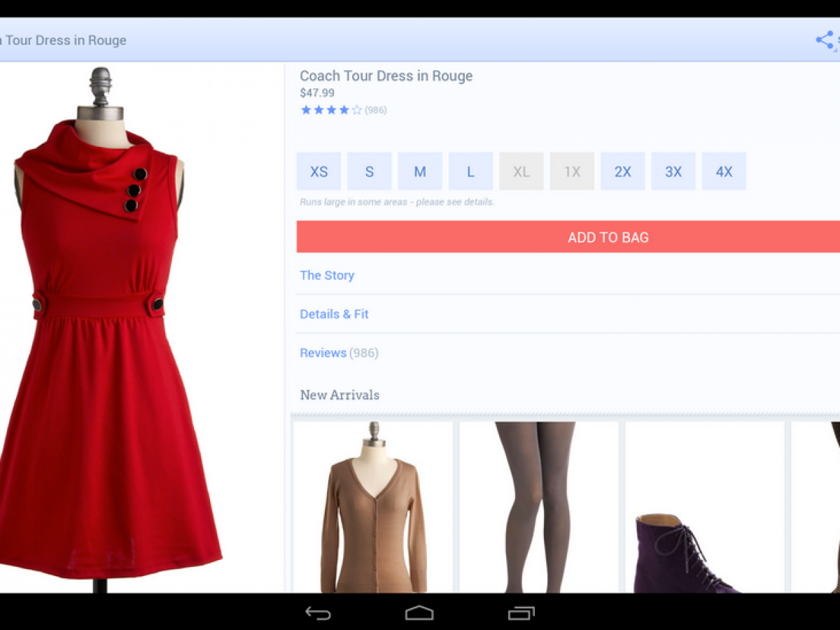Open the purple lace-up boot item
840x630 pixels.
pyautogui.click(x=704, y=539)
